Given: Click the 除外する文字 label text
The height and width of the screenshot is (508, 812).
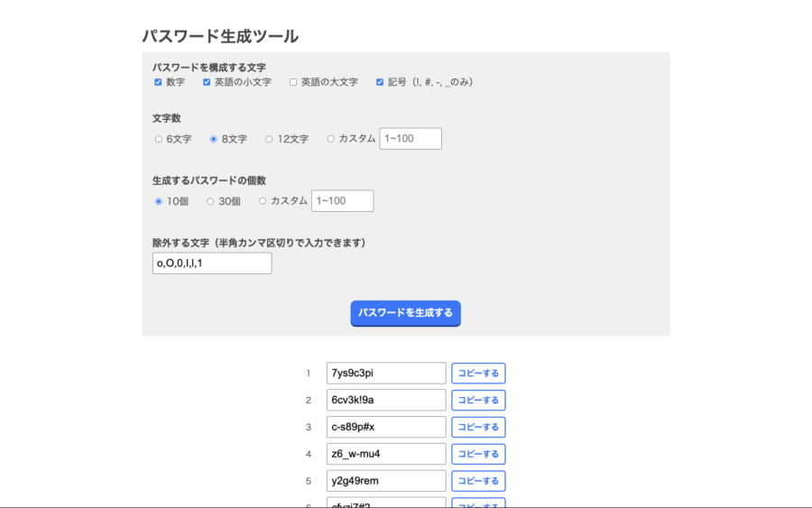Looking at the screenshot, I should [259, 243].
